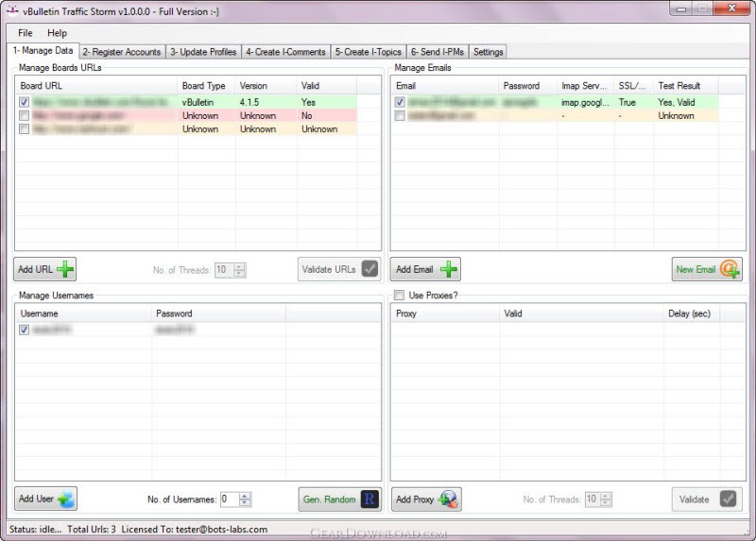This screenshot has height=541, width=756.
Task: Click the Add Email button label
Action: (415, 269)
